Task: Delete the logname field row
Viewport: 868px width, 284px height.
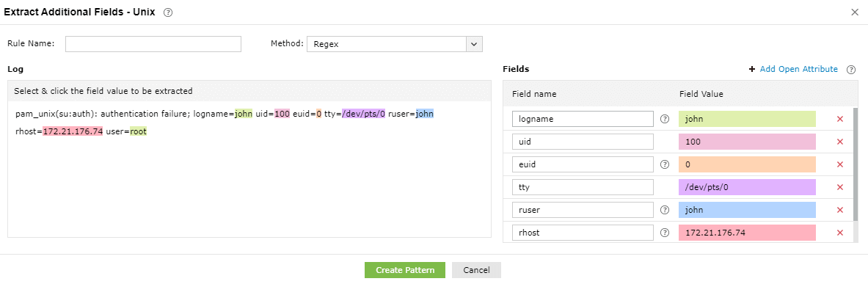Action: (x=840, y=119)
